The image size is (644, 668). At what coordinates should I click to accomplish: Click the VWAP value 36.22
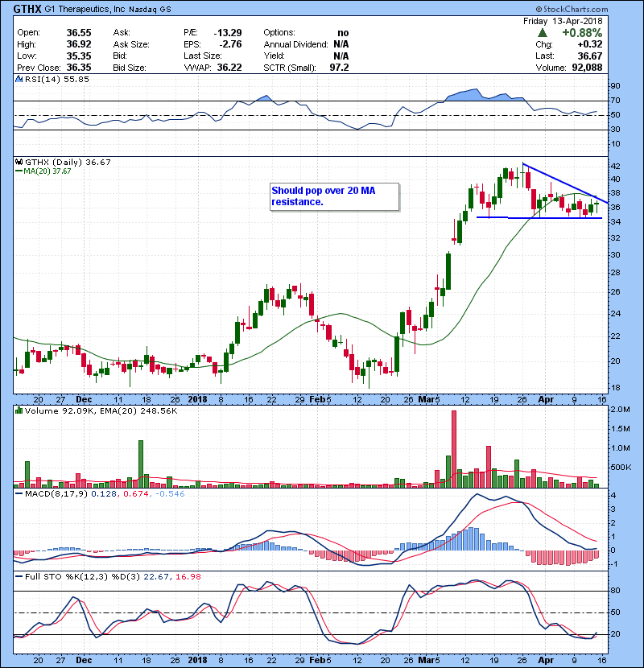click(x=229, y=68)
